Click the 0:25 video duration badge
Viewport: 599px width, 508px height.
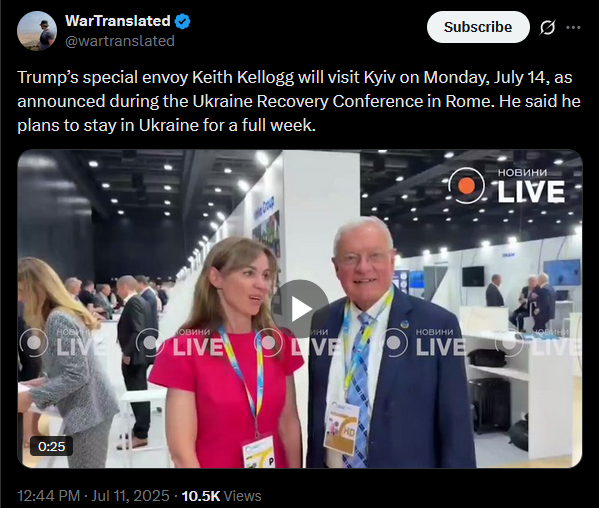(52, 446)
